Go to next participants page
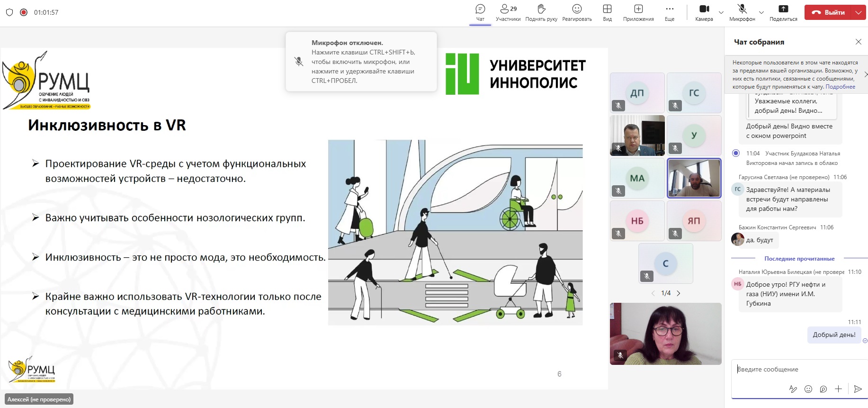Screen dimensions: 868x408 coord(679,293)
